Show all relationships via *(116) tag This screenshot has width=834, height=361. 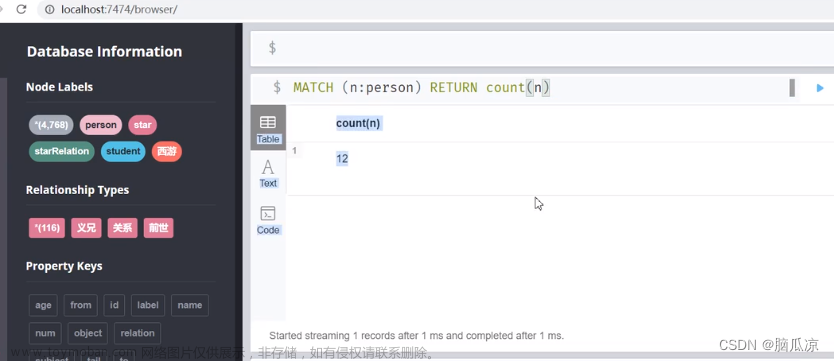47,228
